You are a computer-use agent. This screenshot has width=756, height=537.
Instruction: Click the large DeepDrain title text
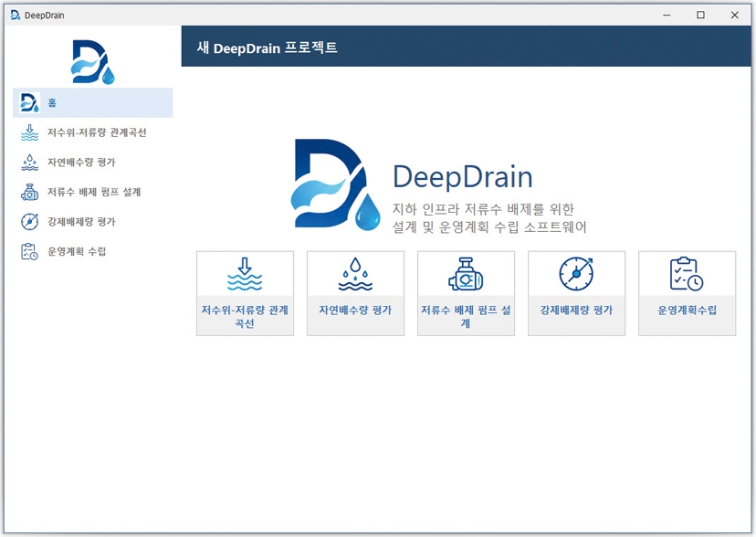(462, 176)
